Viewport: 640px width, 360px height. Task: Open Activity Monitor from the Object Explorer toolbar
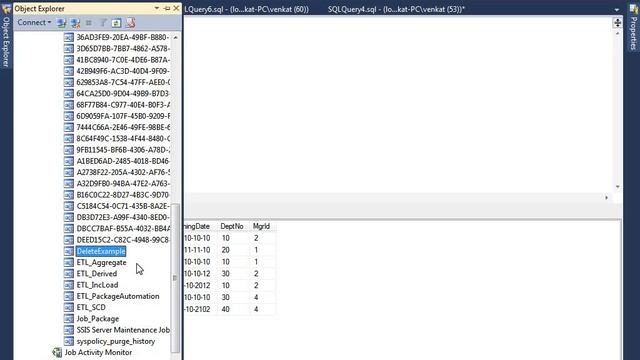point(130,23)
